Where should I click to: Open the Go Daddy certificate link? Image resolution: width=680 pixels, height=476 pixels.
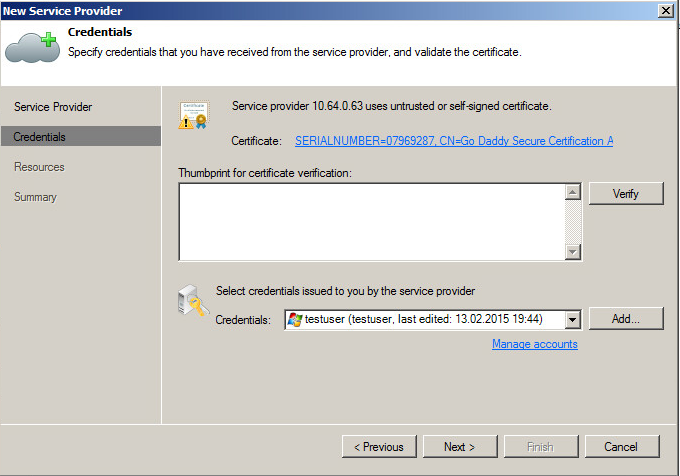454,141
